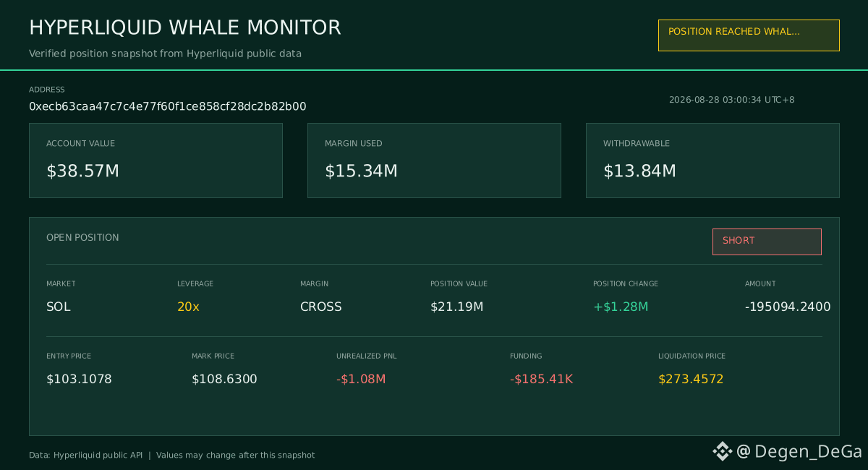The image size is (868, 470).
Task: Click the ADDRESS label
Action: click(x=47, y=90)
